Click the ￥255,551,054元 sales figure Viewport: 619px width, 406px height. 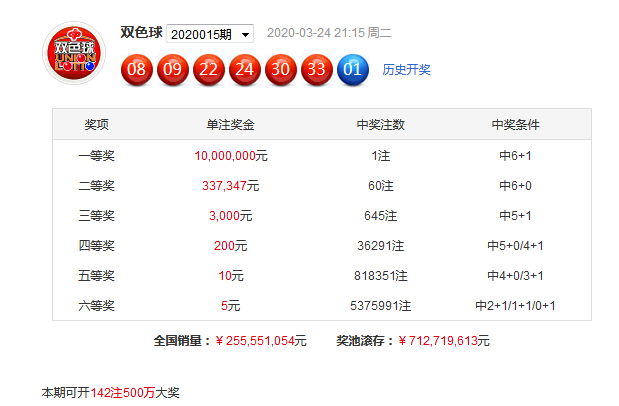261,340
